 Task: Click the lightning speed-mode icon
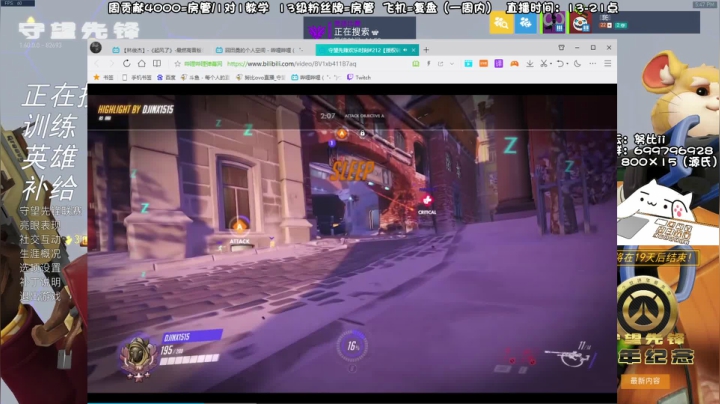click(x=428, y=64)
